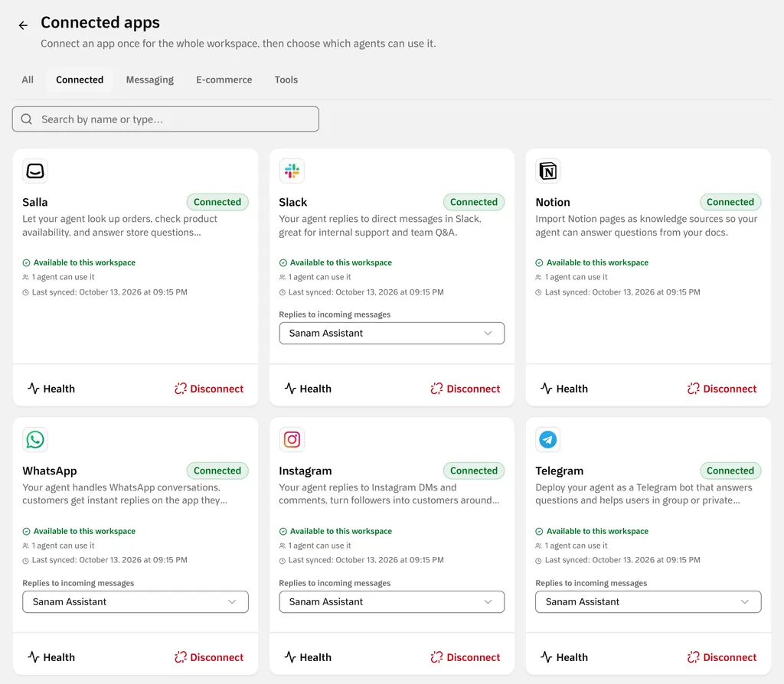View Health for Salla
784x684 pixels.
[51, 389]
